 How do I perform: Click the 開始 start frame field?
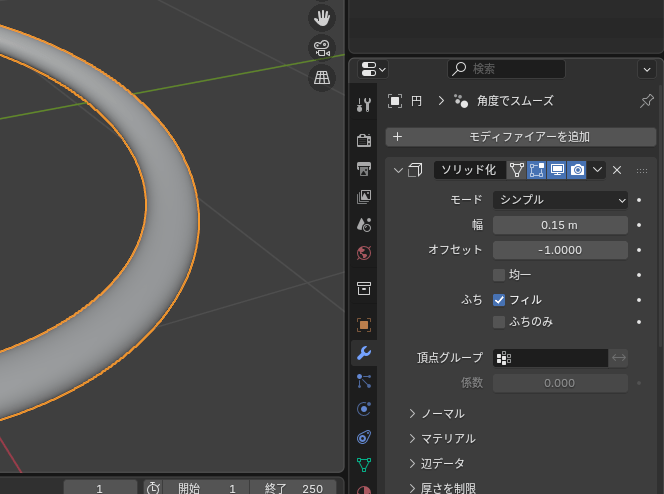[x=206, y=488]
